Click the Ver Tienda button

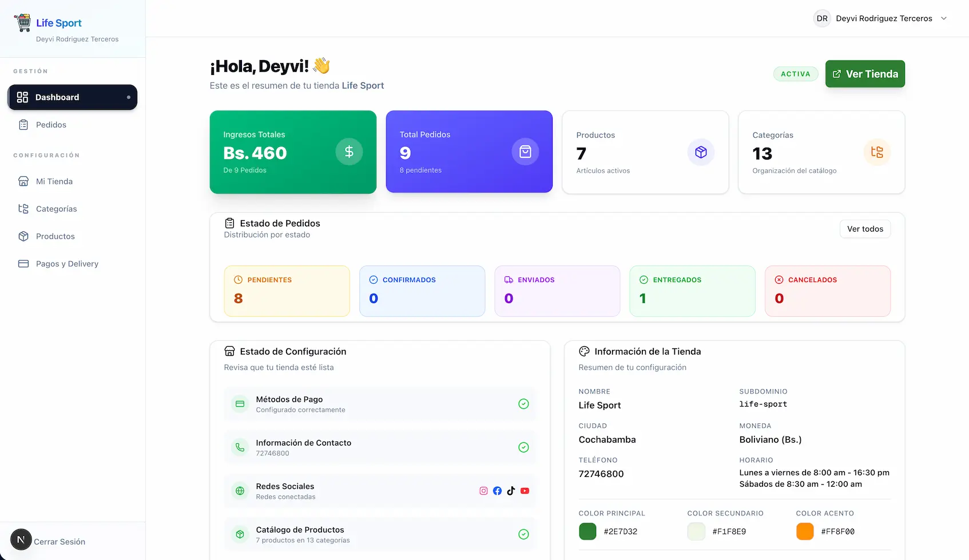[x=865, y=74]
